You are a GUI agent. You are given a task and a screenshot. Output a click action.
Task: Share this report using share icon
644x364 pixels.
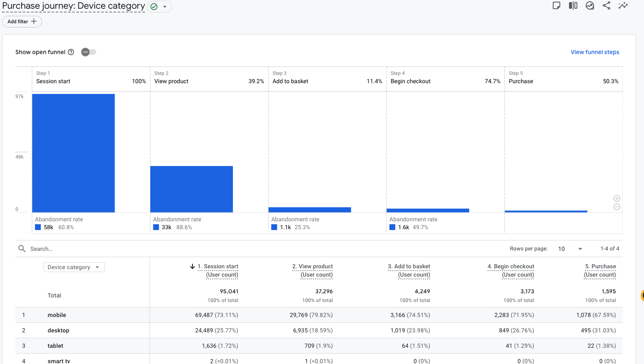point(607,5)
